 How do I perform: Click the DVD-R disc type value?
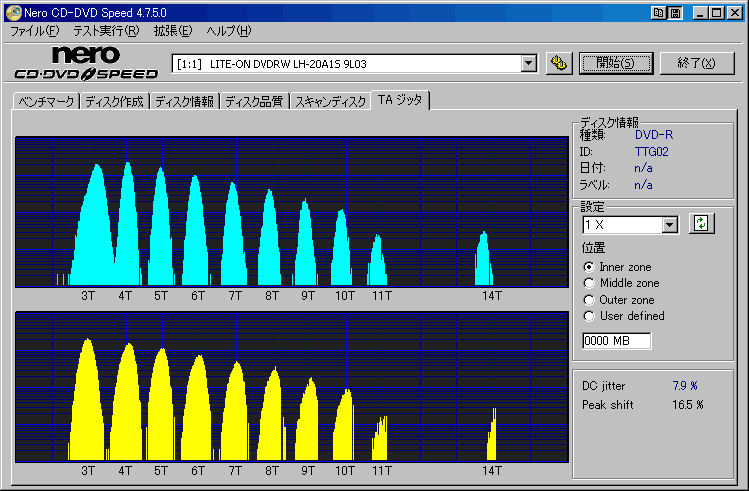[x=654, y=135]
